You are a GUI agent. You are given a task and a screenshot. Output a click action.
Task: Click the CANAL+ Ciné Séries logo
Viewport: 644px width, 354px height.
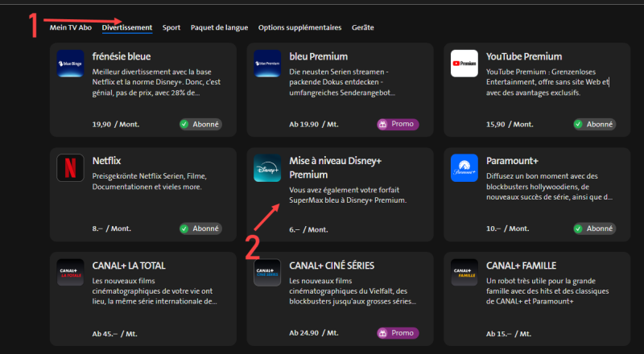tap(267, 272)
